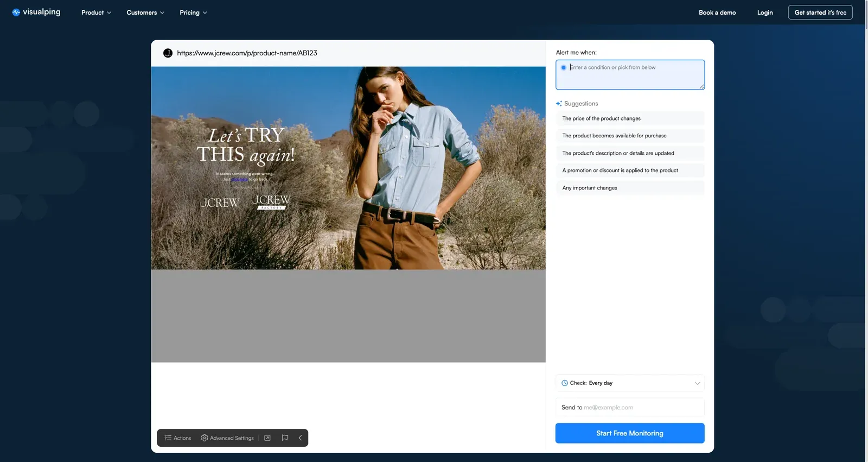Click the J.Crew logo in preview
The image size is (868, 462).
coord(220,202)
